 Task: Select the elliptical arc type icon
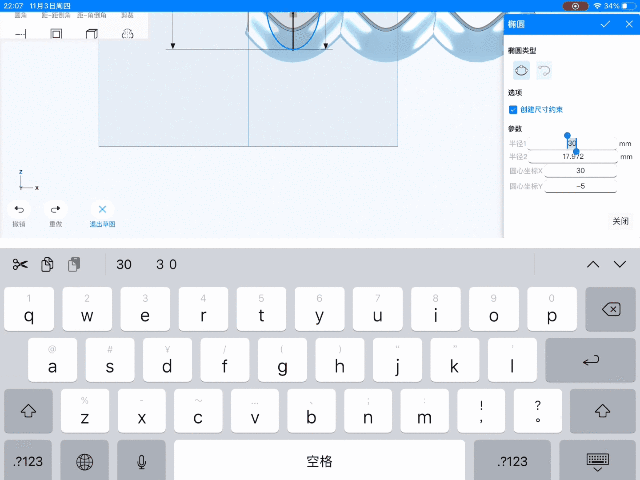[544, 71]
